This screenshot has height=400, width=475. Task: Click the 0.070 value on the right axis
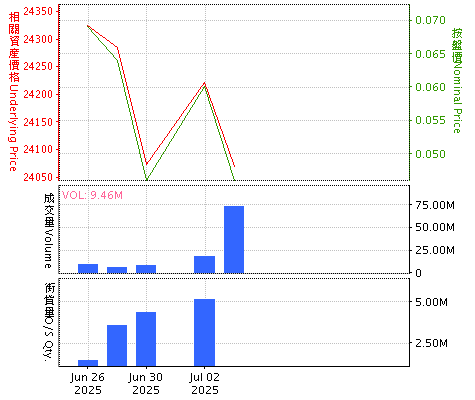430,20
